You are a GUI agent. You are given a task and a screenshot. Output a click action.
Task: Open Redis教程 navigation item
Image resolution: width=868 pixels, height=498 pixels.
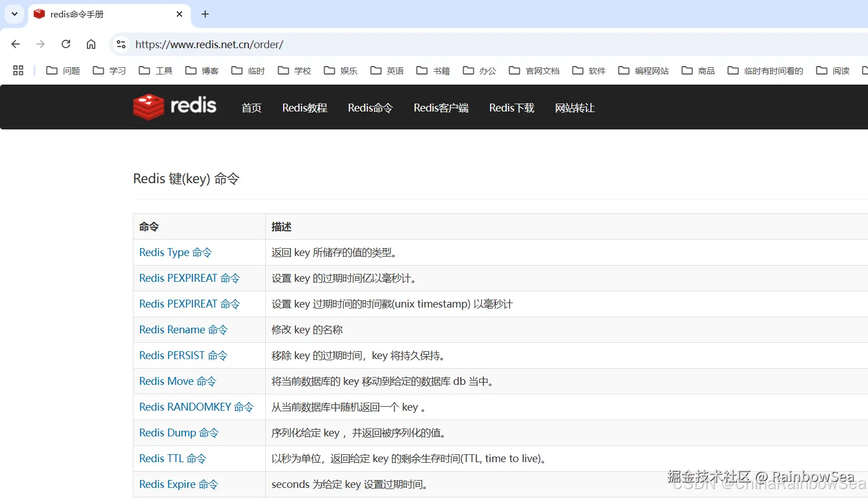[304, 108]
